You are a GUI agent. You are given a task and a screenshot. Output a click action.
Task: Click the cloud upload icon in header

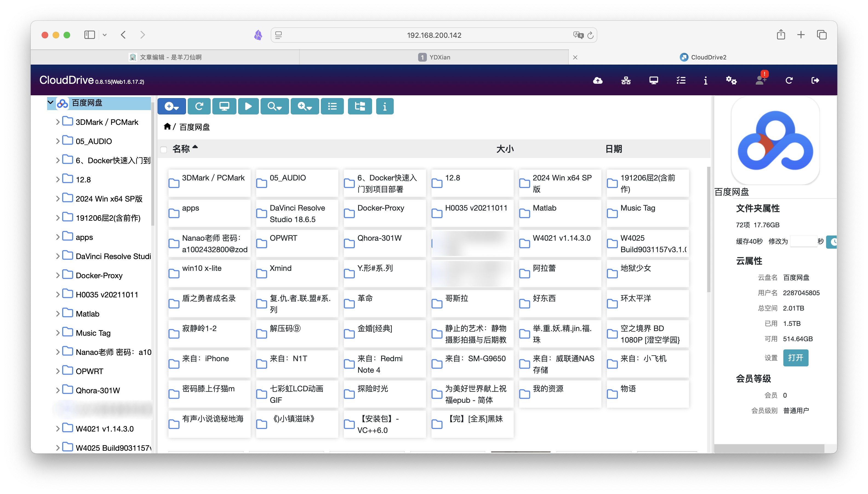pos(598,81)
